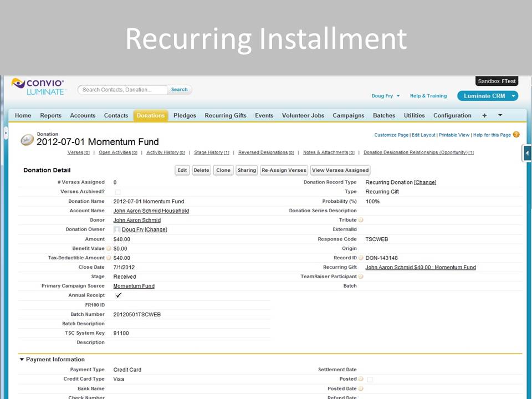Click the Benefit Value help bubble icon
This screenshot has width=532, height=399.
pyautogui.click(x=109, y=249)
